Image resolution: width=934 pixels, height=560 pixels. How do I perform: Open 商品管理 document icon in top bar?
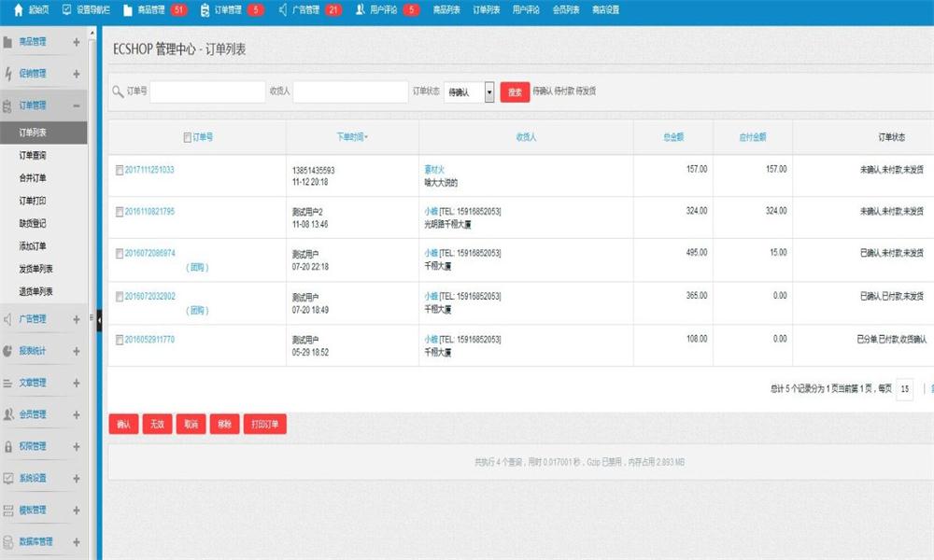point(127,10)
